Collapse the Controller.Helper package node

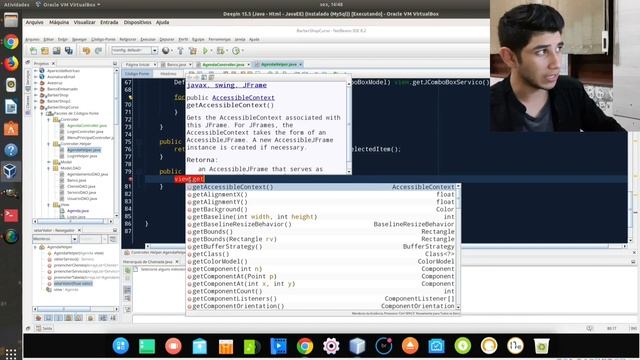(x=49, y=144)
